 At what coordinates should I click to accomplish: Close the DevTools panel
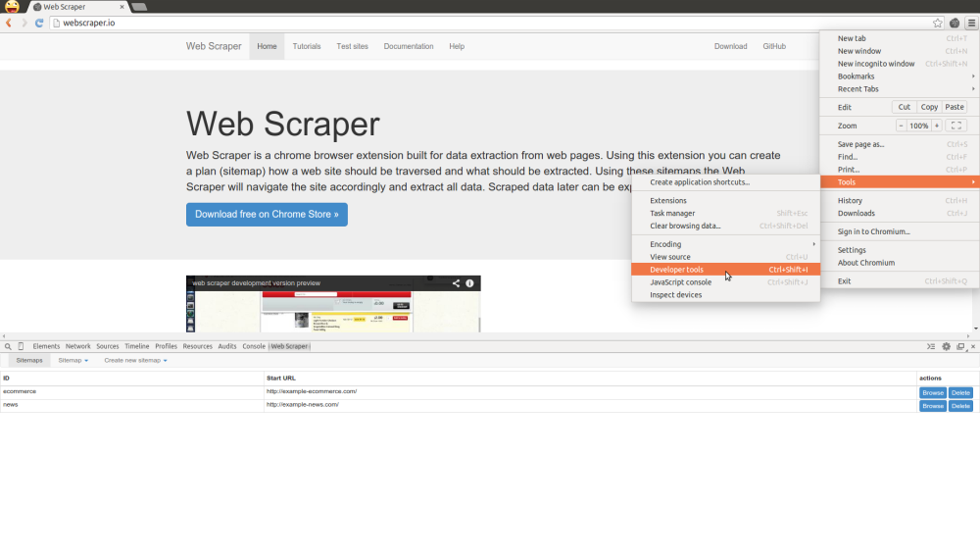[973, 346]
